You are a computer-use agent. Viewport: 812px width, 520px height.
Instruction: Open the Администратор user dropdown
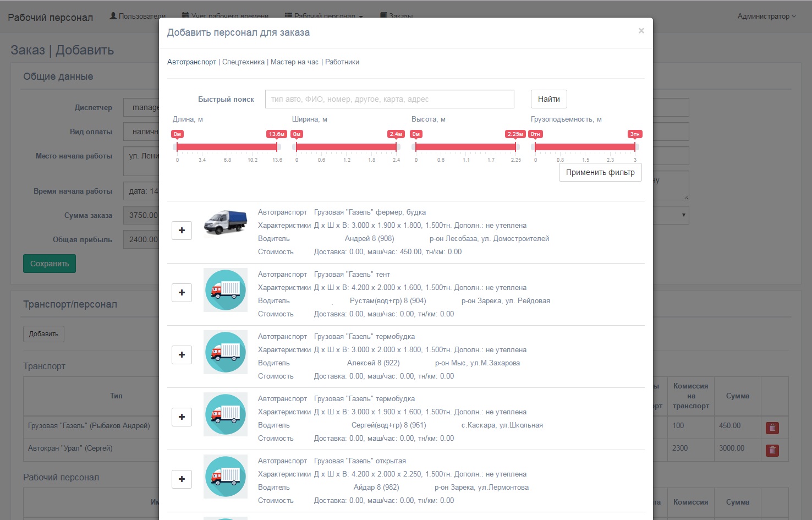coord(766,17)
